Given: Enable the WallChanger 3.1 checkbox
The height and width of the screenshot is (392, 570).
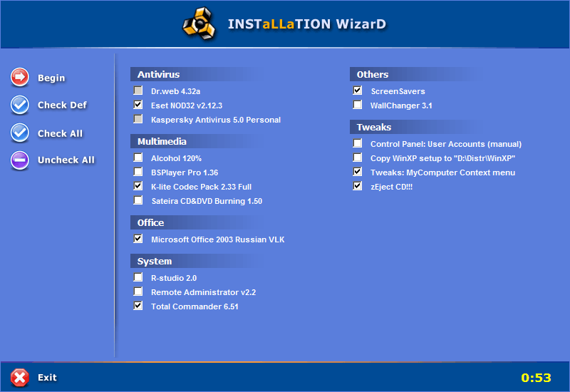Looking at the screenshot, I should click(x=358, y=105).
